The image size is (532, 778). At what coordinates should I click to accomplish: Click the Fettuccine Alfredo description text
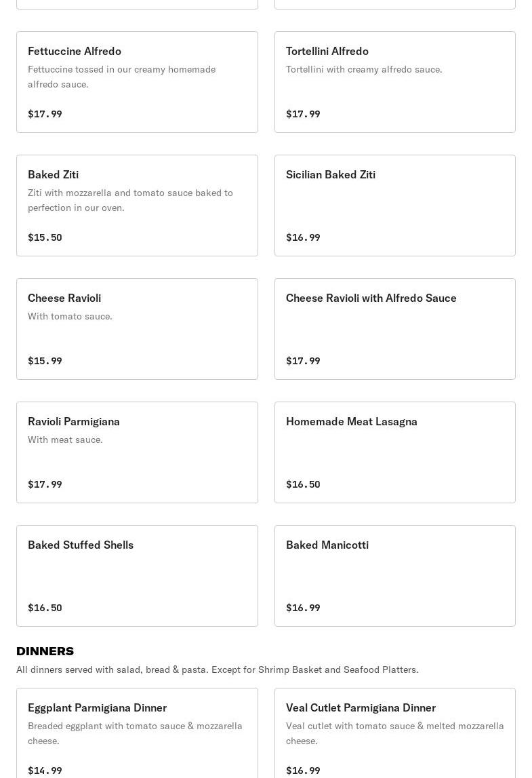coord(122,77)
